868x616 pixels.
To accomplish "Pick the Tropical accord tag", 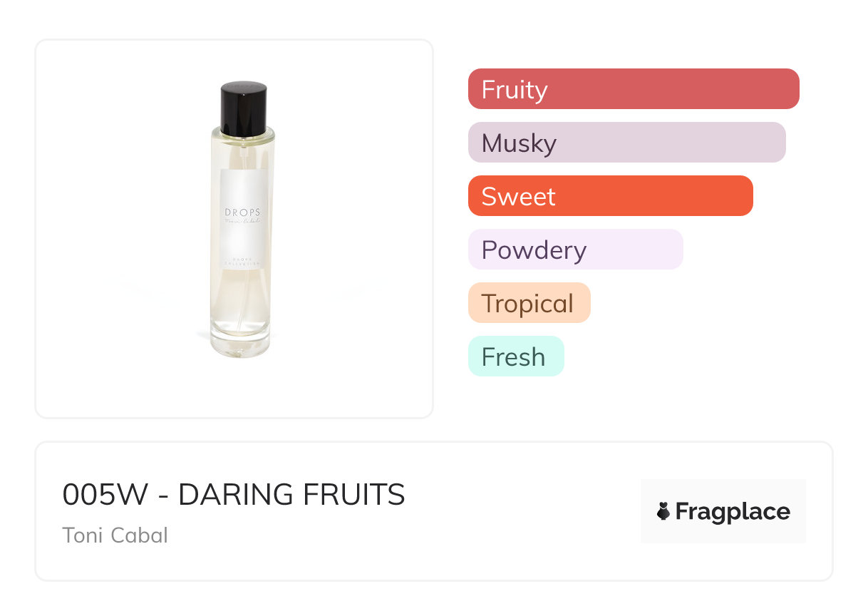I will [529, 303].
